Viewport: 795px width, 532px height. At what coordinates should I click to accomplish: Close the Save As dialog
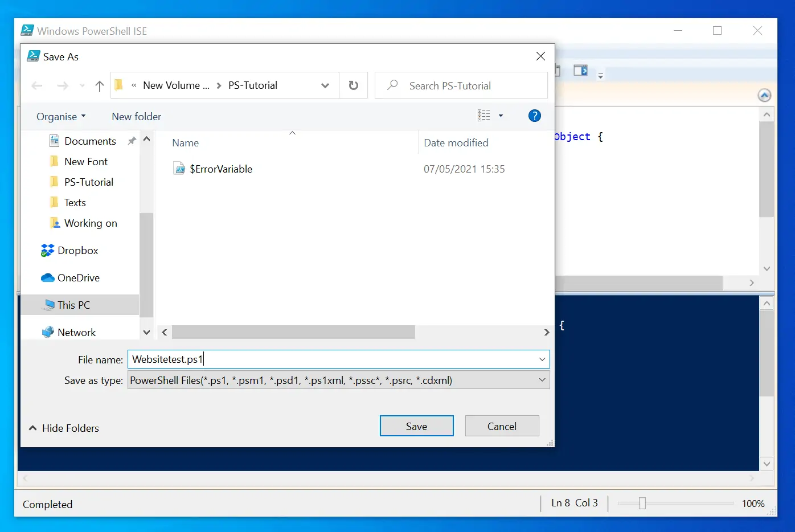point(540,56)
